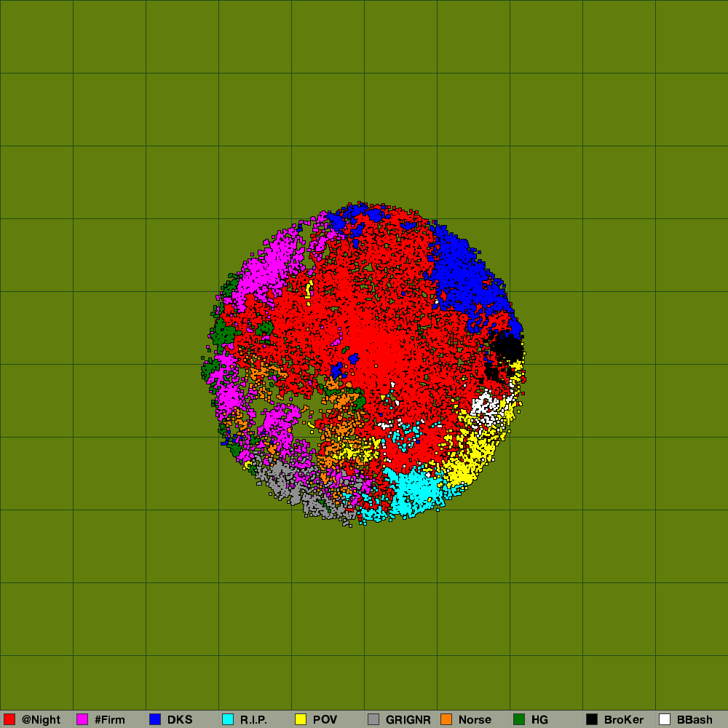Click the green HG legend swatch
728x728 pixels.
(x=519, y=719)
